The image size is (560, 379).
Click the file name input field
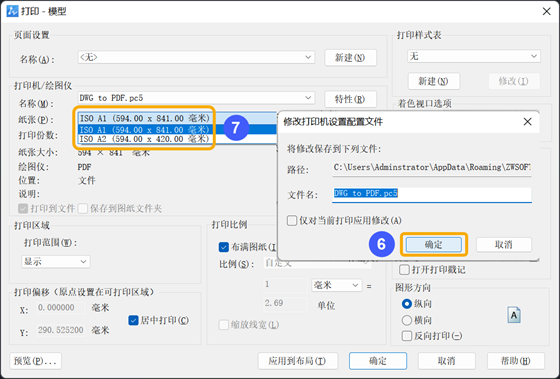(x=432, y=194)
